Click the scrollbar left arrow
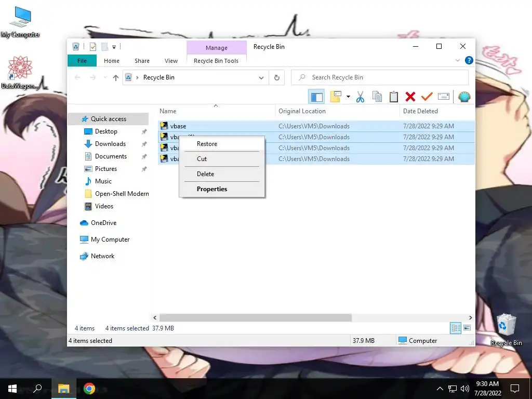Viewport: 532px width, 399px height. pyautogui.click(x=155, y=317)
